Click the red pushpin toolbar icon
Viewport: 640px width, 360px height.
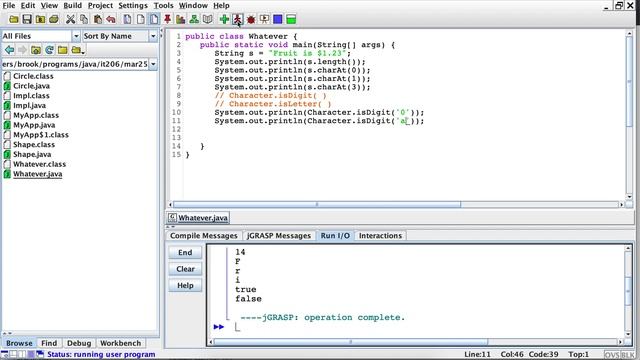point(167,19)
